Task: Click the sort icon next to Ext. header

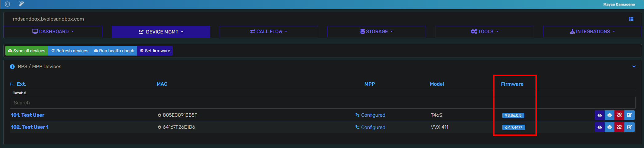Action: 12,84
